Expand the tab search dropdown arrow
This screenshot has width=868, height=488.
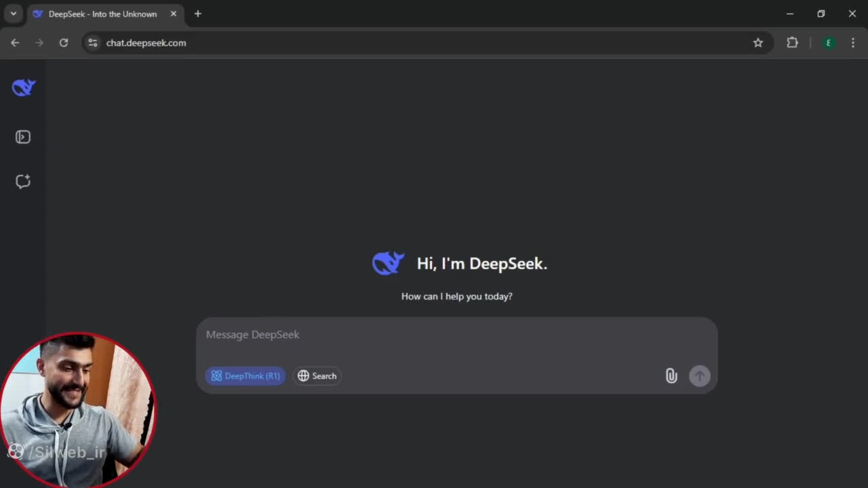[x=13, y=14]
